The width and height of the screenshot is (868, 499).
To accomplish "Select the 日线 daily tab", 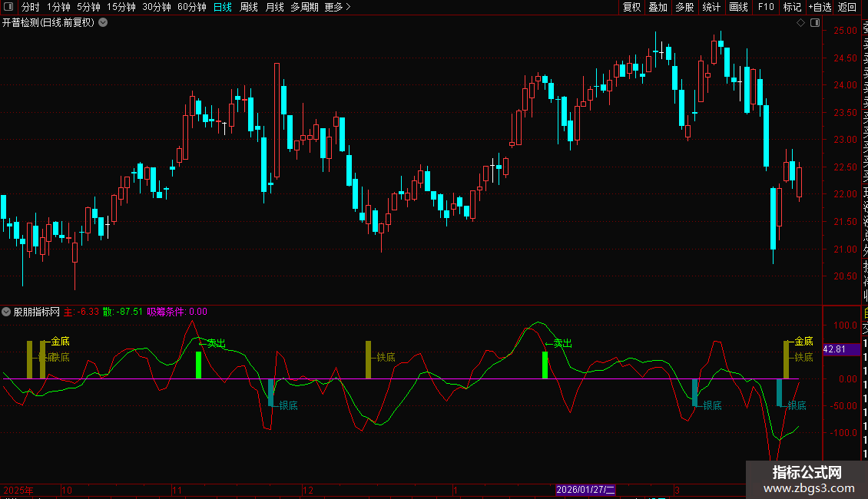I will pyautogui.click(x=223, y=7).
